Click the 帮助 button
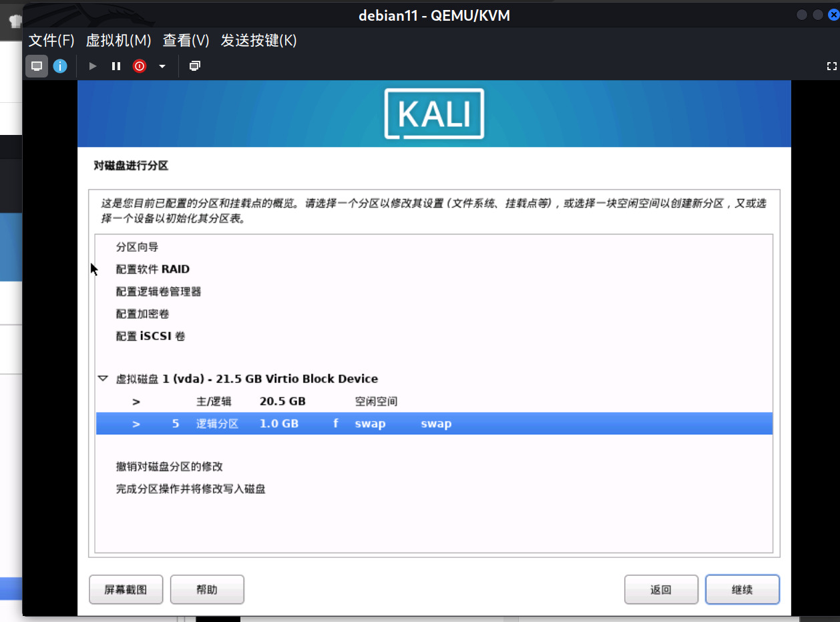Screen dimensions: 840x622 (207, 590)
